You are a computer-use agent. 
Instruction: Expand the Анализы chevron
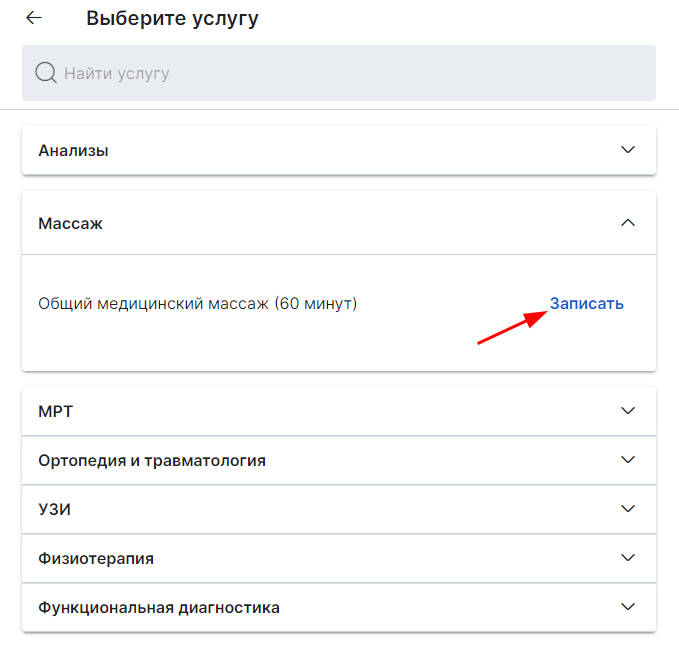click(627, 150)
